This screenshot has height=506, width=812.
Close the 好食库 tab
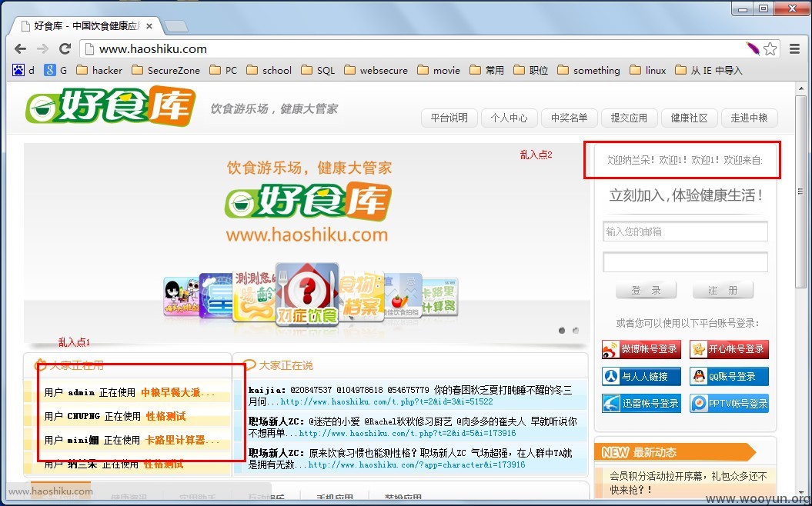[x=149, y=26]
